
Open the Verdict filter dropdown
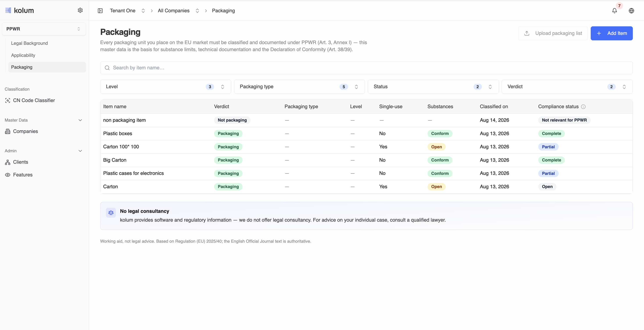[567, 87]
